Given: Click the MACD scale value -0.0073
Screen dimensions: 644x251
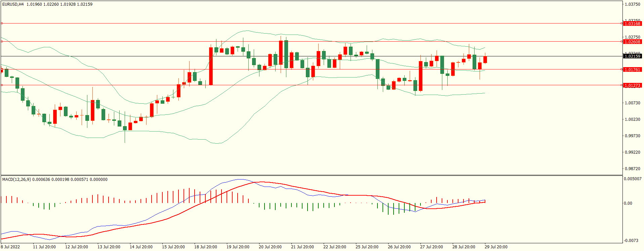Looking at the screenshot, I should point(631,241).
